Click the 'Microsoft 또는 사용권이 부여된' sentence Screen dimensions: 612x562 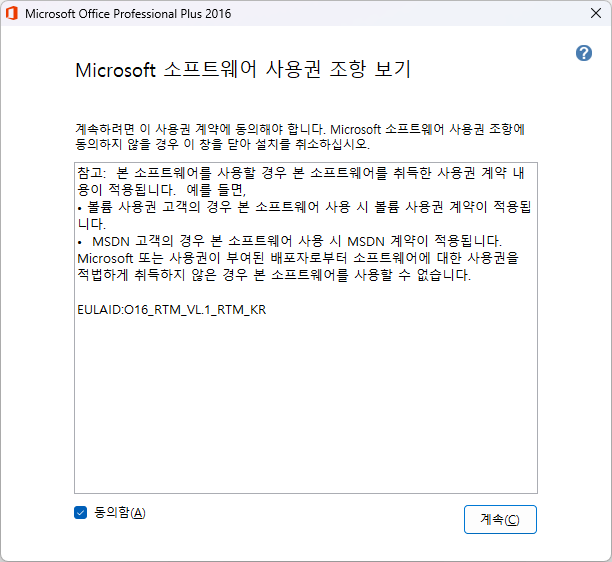[x=298, y=258]
